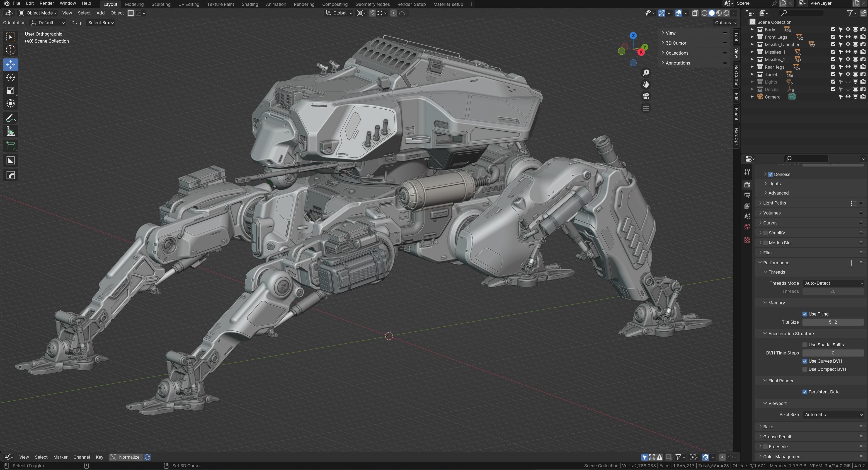Open the Tool properties tab icon
The image size is (868, 470).
tap(747, 172)
